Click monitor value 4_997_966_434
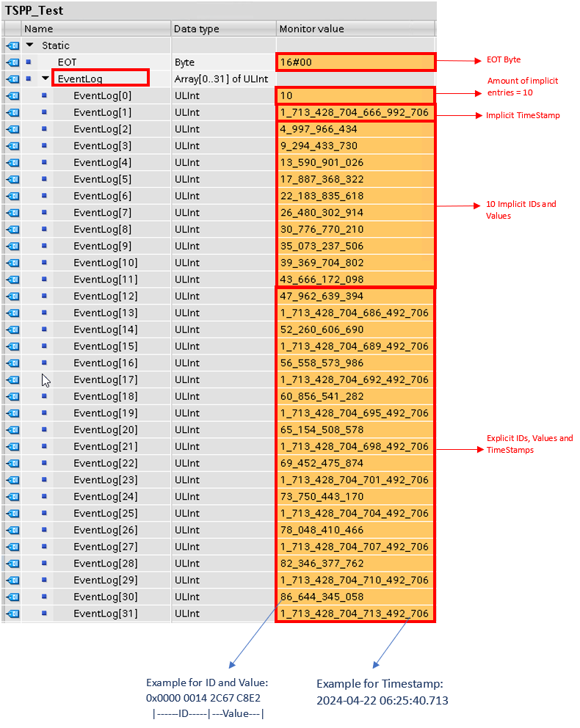The height and width of the screenshot is (728, 580). (x=355, y=129)
